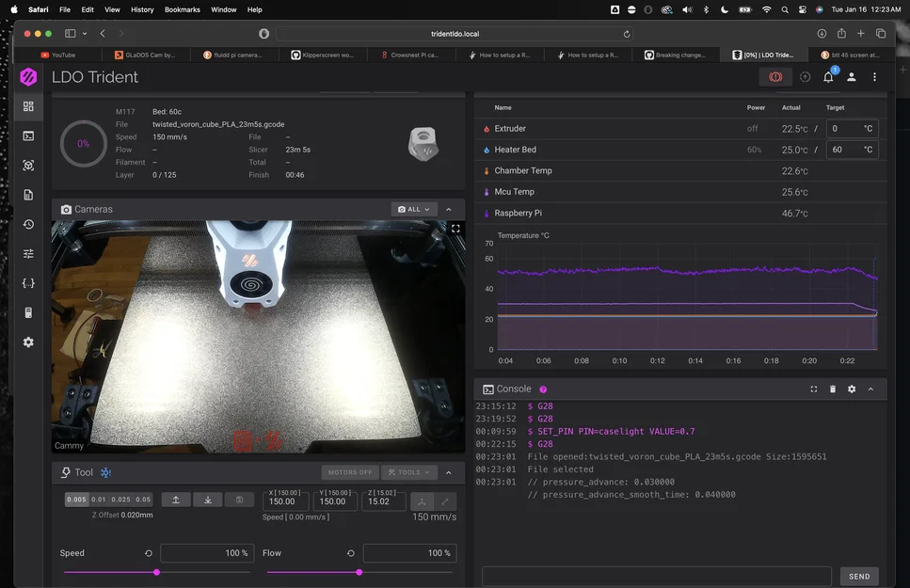
Task: Click the Heater Bed target field
Action: pos(852,150)
